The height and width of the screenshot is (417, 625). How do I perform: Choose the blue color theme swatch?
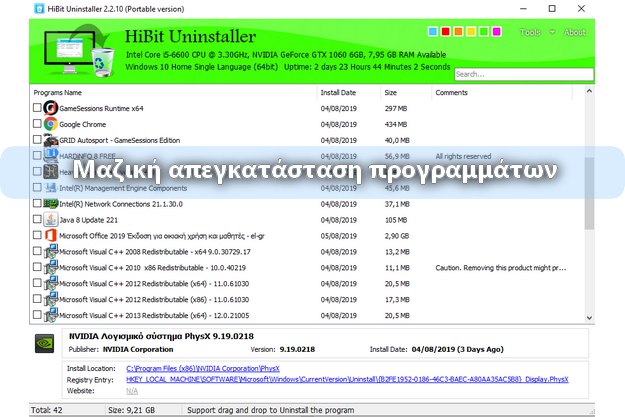pyautogui.click(x=433, y=31)
